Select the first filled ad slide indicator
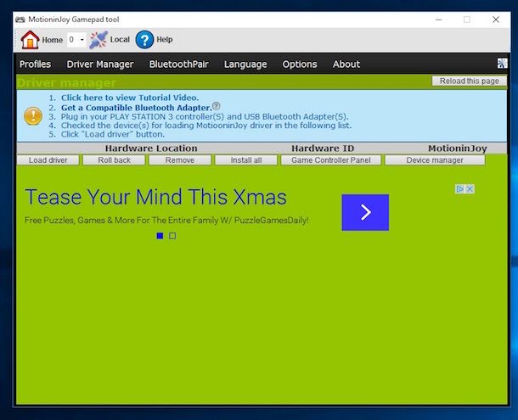The width and height of the screenshot is (518, 420). [160, 236]
